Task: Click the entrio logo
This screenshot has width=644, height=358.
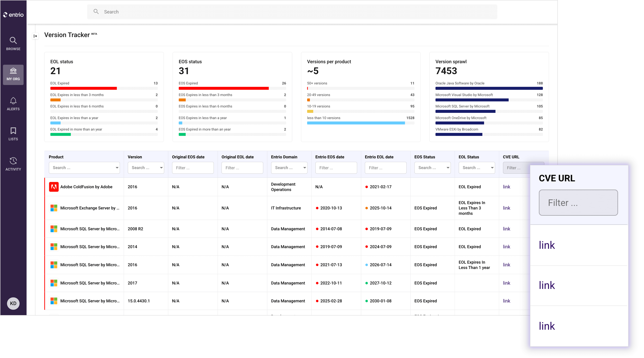Action: point(13,15)
